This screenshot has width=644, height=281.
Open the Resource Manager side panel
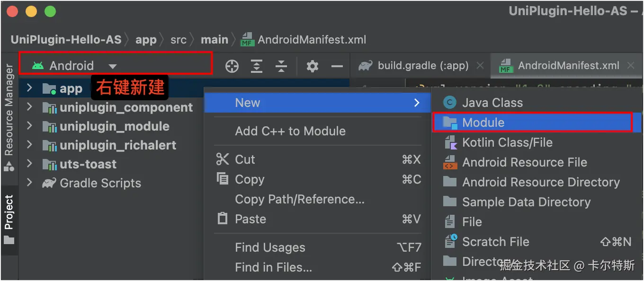point(9,118)
